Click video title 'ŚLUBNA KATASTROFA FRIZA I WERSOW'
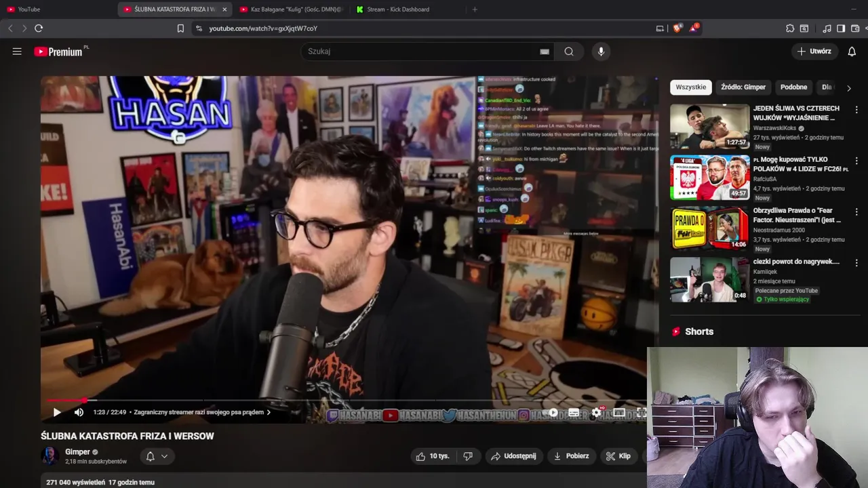 127,436
